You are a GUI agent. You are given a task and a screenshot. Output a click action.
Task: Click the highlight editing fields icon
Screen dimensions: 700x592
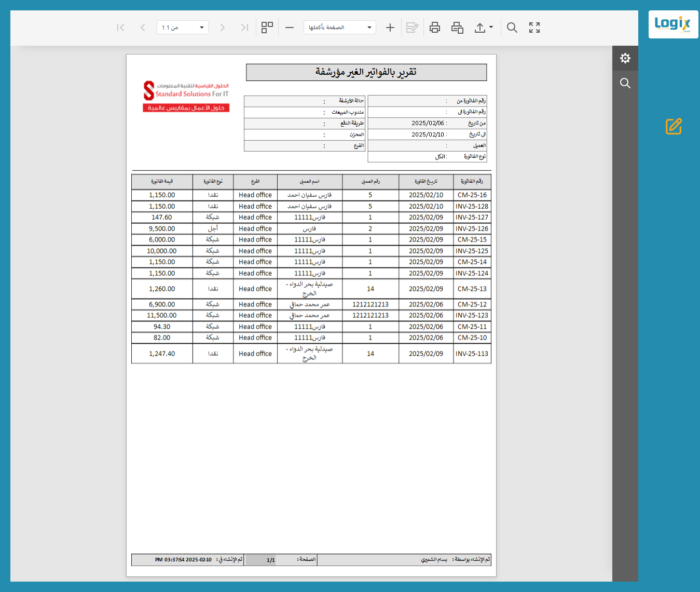(x=412, y=28)
